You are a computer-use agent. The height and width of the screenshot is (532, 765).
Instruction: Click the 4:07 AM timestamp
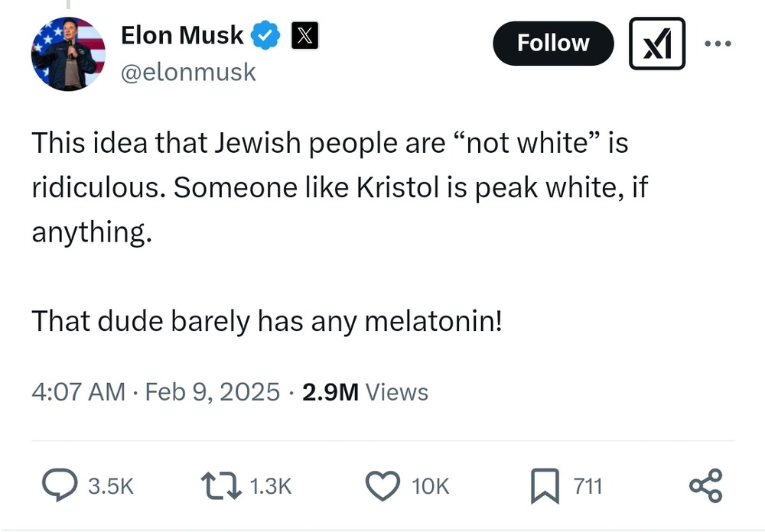[x=78, y=392]
